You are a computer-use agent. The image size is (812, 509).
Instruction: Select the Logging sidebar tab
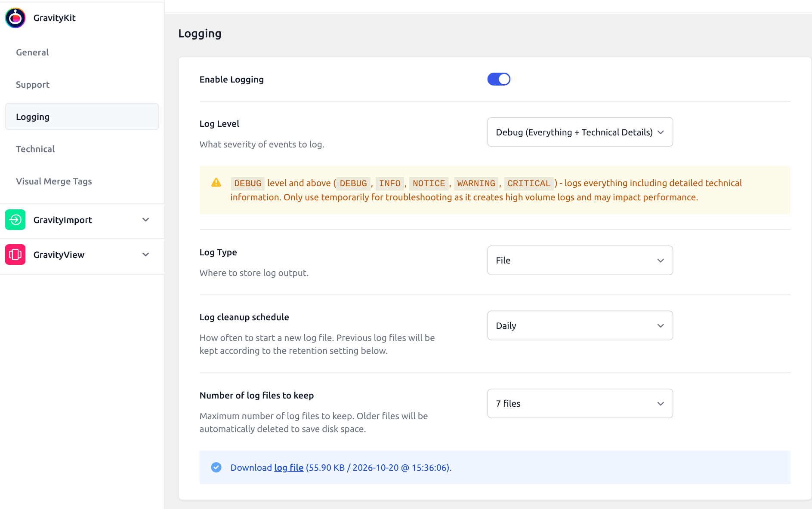(82, 117)
